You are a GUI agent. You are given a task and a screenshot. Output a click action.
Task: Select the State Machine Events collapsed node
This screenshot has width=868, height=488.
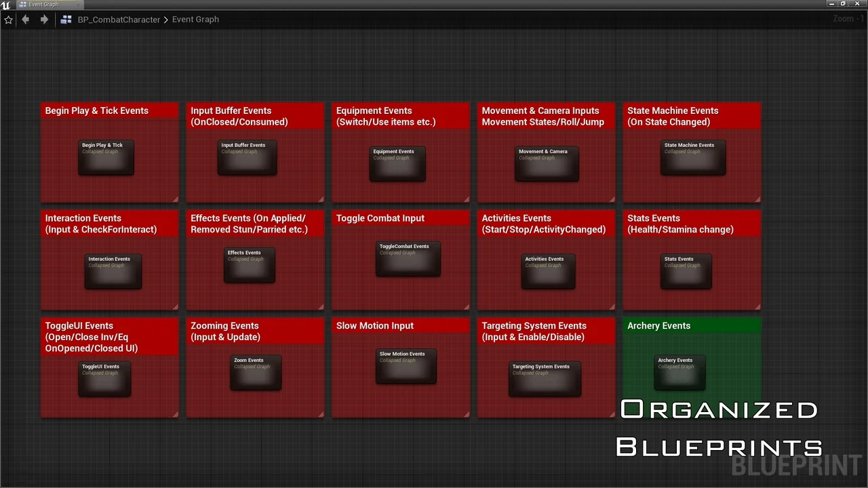[x=692, y=158]
